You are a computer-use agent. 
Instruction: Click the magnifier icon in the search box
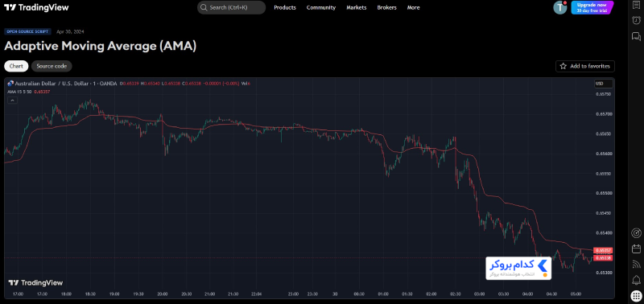click(x=204, y=7)
